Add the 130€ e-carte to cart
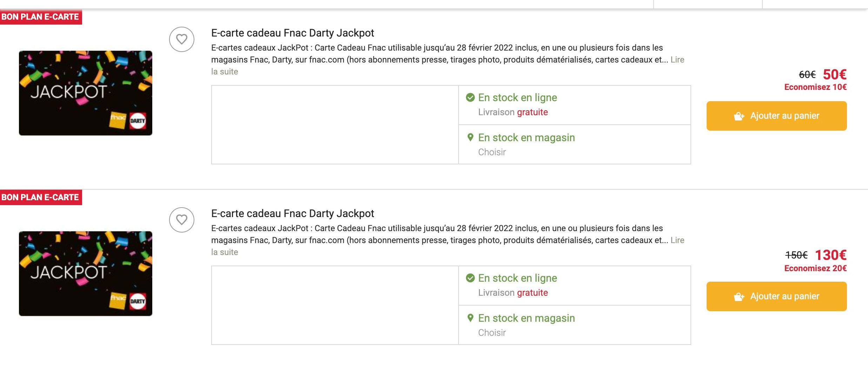This screenshot has width=868, height=366. [x=776, y=296]
